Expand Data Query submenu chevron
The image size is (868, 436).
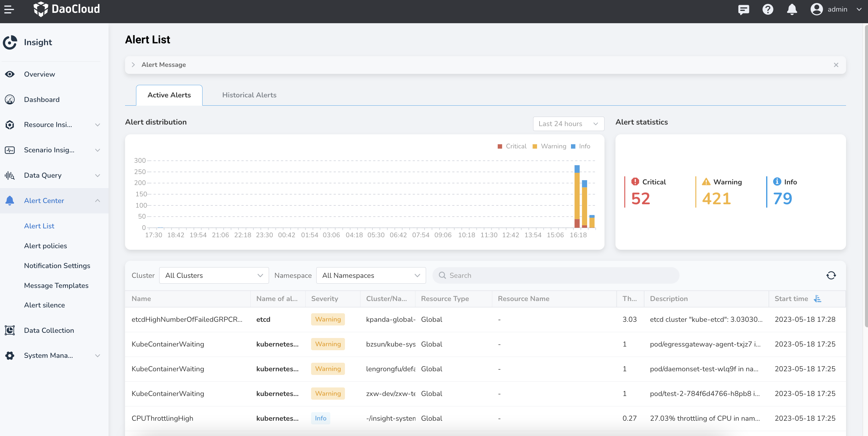[x=97, y=175]
